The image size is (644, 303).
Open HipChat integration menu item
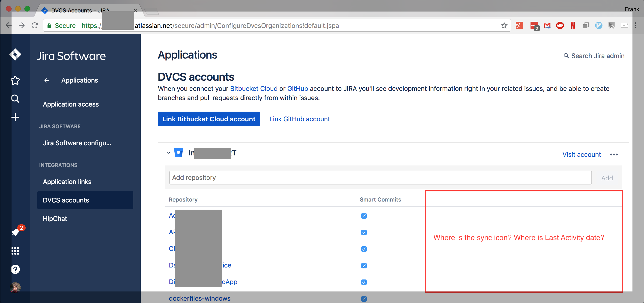click(x=55, y=219)
